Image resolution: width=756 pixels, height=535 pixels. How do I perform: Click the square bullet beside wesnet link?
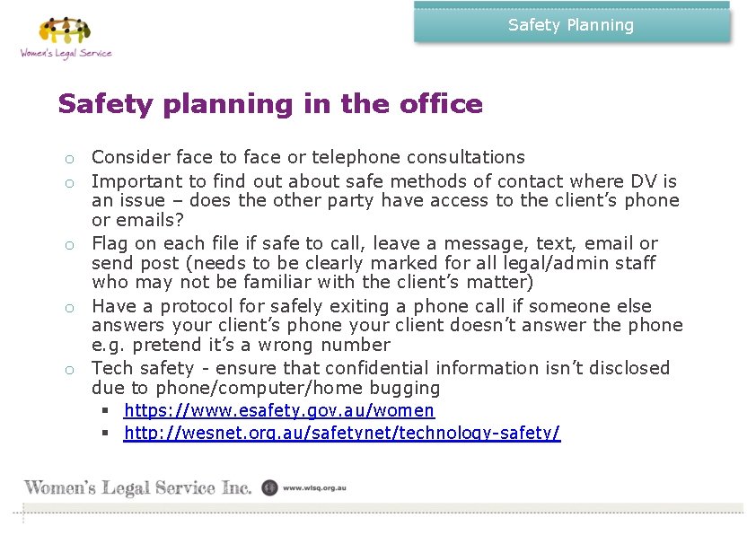[105, 434]
